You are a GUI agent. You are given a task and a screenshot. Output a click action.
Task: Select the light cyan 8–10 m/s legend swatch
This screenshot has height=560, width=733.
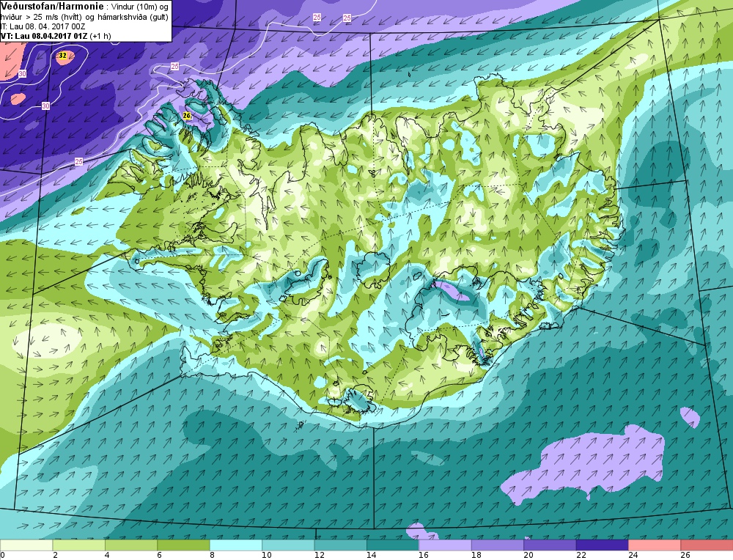pyautogui.click(x=236, y=545)
